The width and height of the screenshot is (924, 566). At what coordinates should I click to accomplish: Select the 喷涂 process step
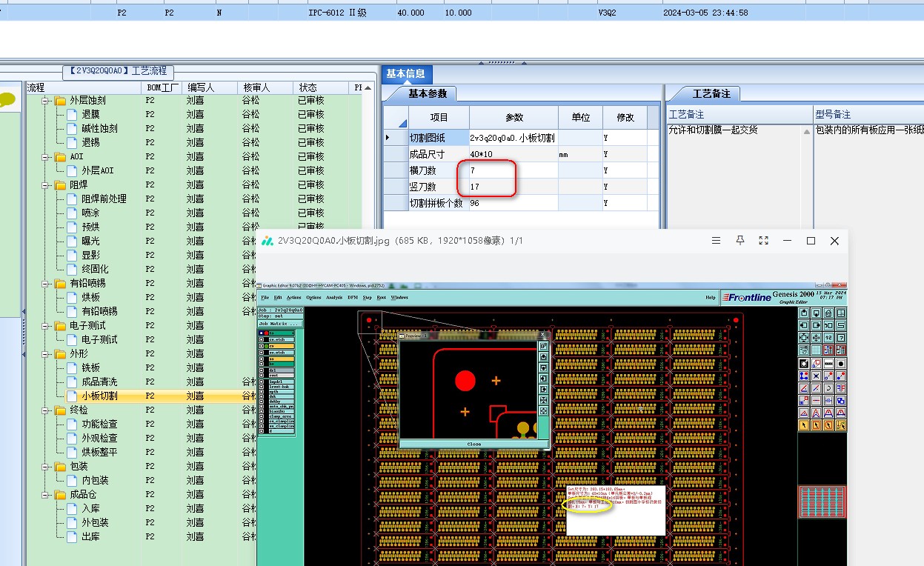(90, 213)
